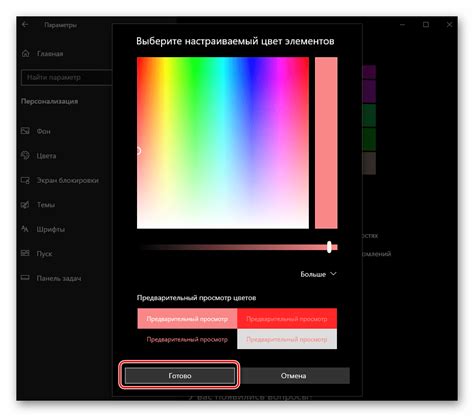The height and width of the screenshot is (417, 474).
Task: Select the Персонализация section heading
Action: coord(49,101)
